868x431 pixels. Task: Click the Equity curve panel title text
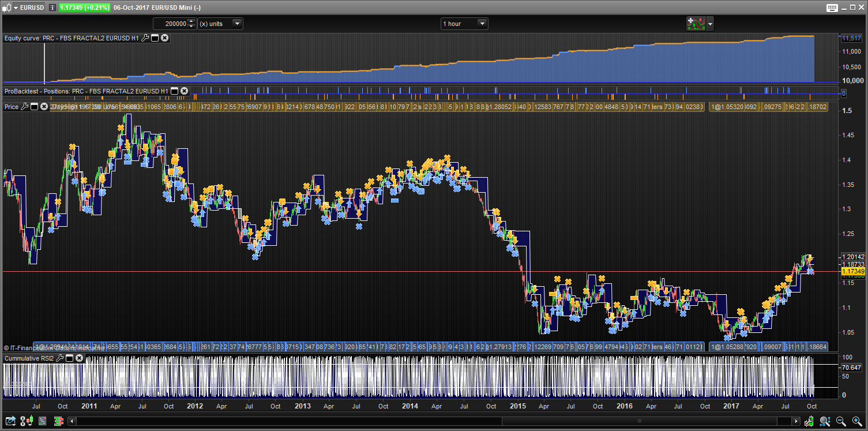(x=72, y=38)
